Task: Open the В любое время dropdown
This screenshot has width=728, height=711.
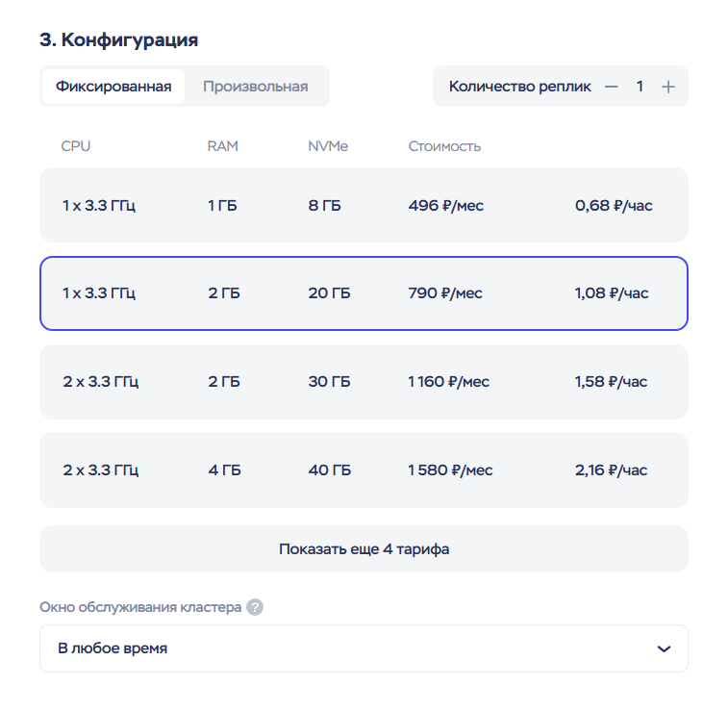Action: click(364, 649)
